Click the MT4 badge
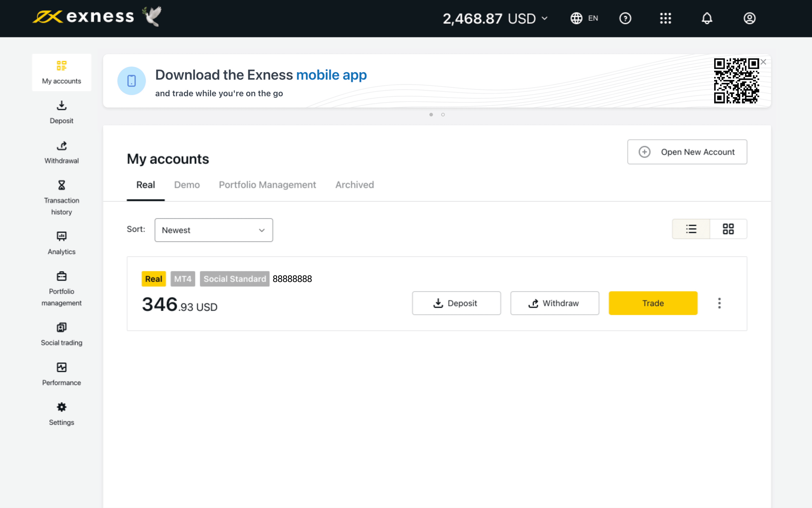812x508 pixels. pos(182,279)
